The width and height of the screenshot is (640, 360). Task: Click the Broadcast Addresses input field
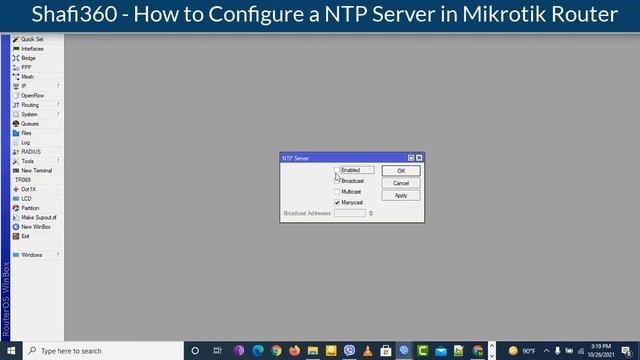(350, 213)
